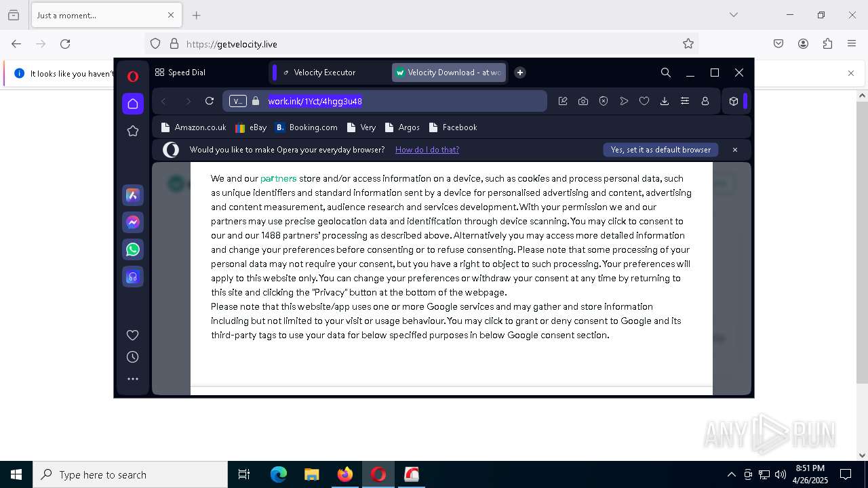This screenshot has height=488, width=868.
Task: Open the Argos bookmark
Action: click(402, 127)
